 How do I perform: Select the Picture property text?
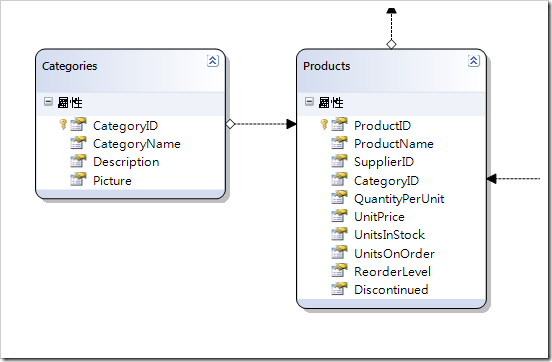(x=112, y=181)
